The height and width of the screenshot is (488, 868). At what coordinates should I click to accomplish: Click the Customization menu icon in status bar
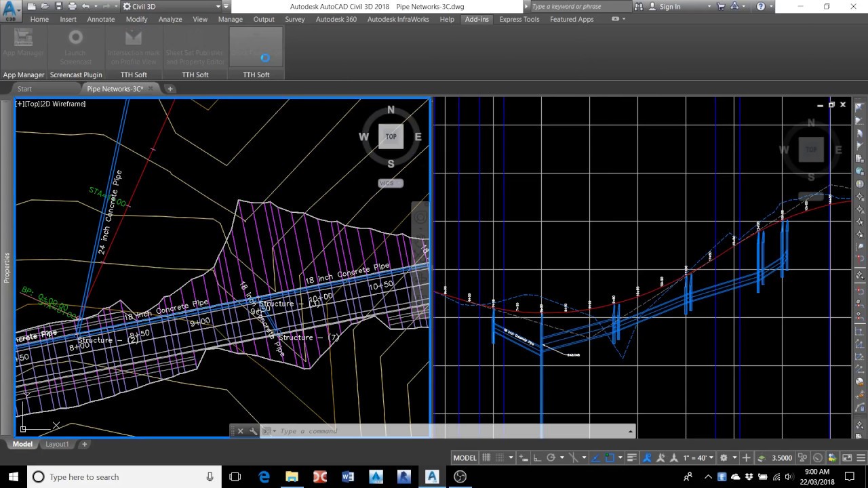pos(861,457)
